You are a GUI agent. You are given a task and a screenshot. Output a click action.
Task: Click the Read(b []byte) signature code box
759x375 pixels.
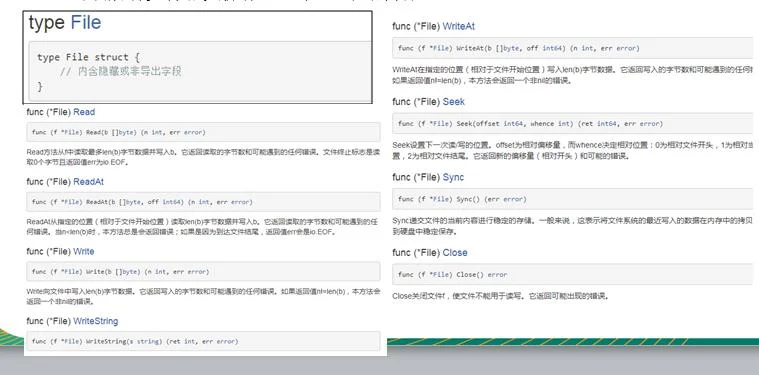point(203,132)
